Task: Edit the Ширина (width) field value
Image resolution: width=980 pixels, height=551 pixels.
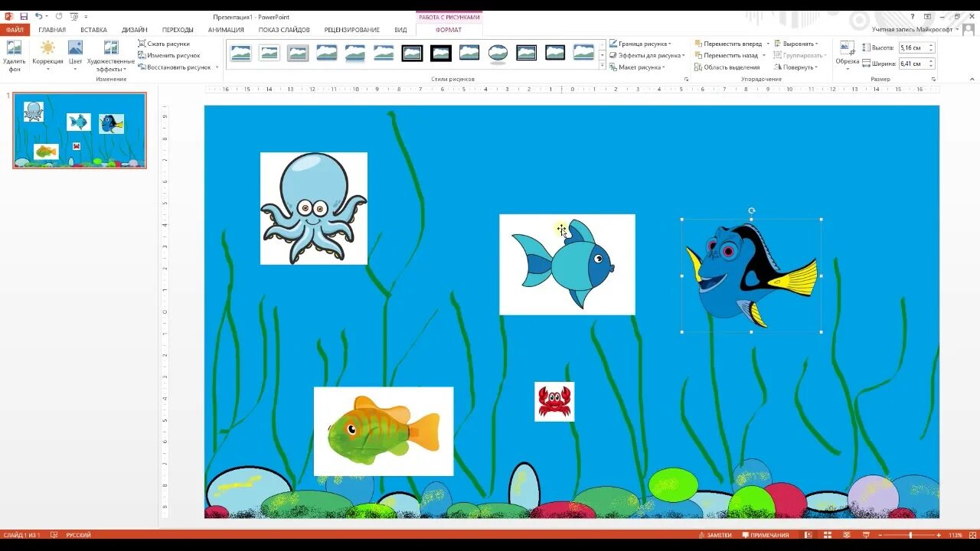Action: tap(913, 64)
